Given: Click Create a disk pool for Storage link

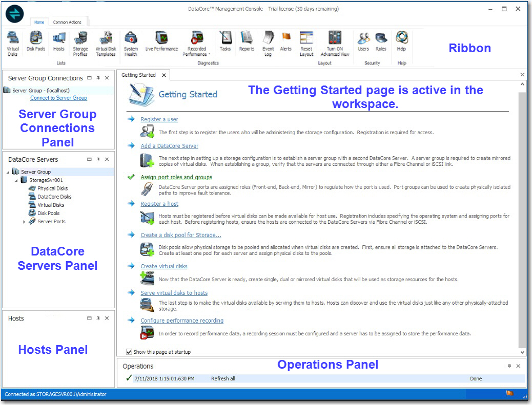Looking at the screenshot, I should pyautogui.click(x=181, y=235).
